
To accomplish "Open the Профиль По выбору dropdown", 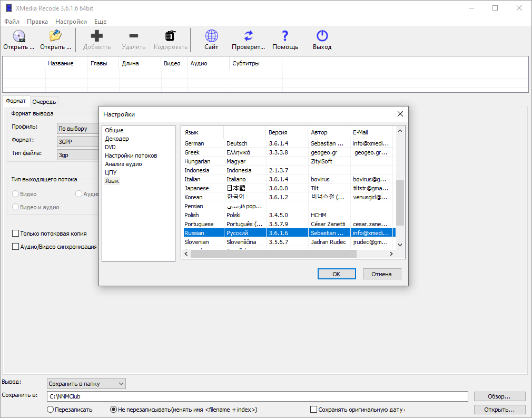I will (x=78, y=129).
